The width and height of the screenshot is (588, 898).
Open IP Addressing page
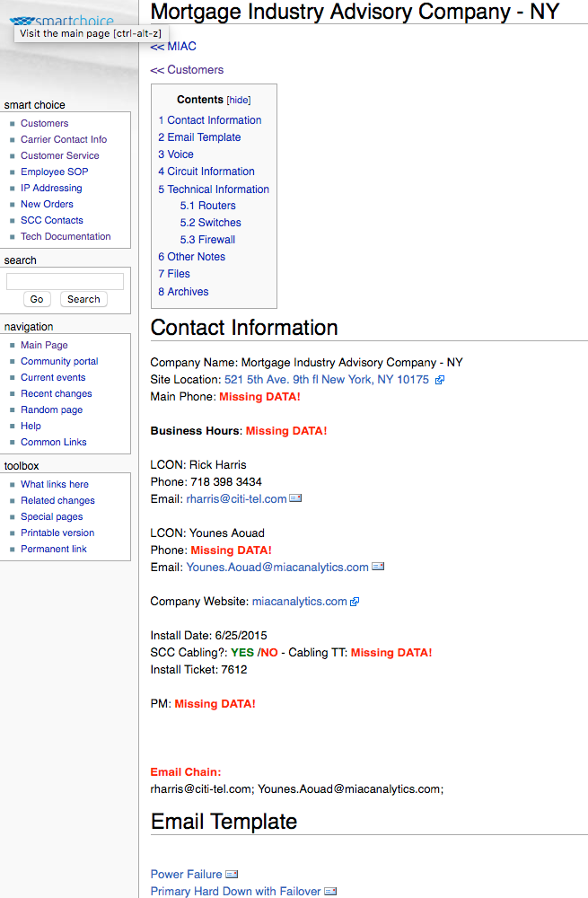(x=51, y=188)
